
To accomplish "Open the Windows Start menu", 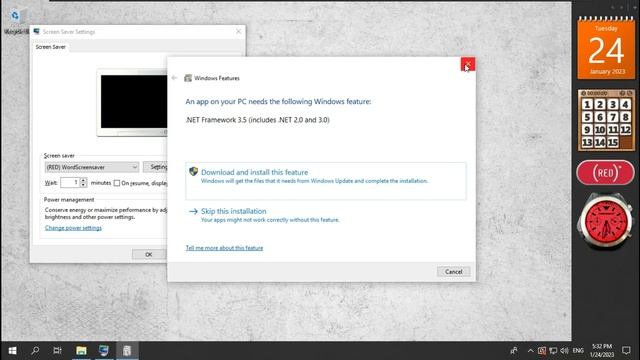I will pyautogui.click(x=12, y=351).
